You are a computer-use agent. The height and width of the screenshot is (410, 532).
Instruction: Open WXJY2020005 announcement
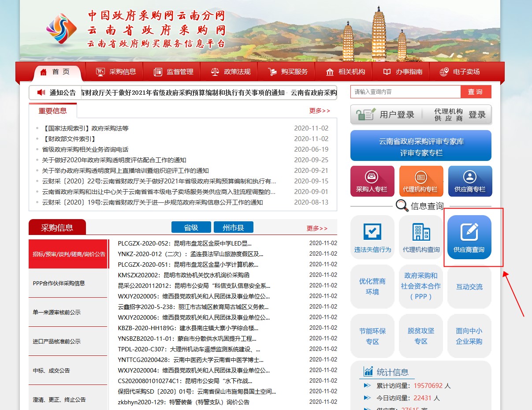click(x=193, y=296)
